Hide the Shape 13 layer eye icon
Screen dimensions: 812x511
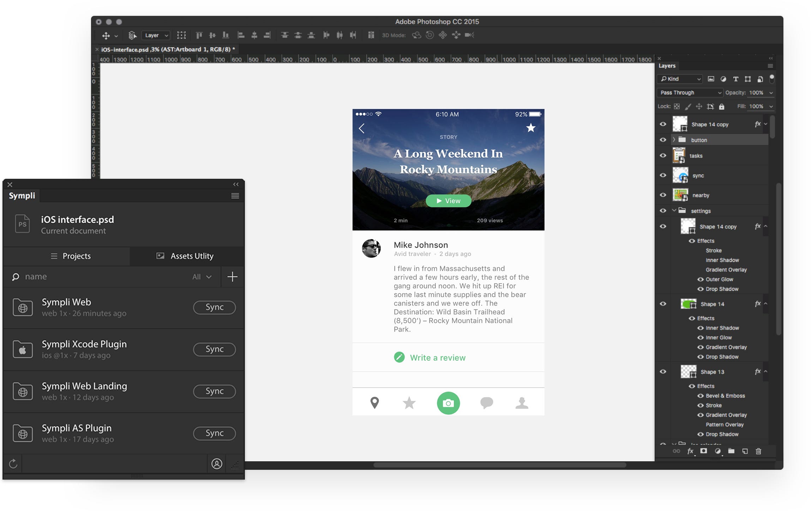(x=663, y=372)
